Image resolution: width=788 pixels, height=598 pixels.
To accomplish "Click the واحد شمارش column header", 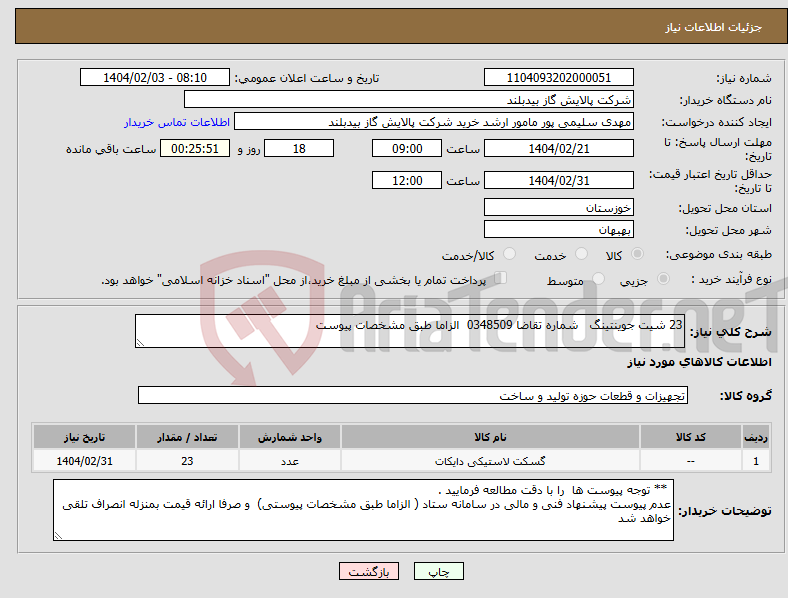I will pos(290,437).
